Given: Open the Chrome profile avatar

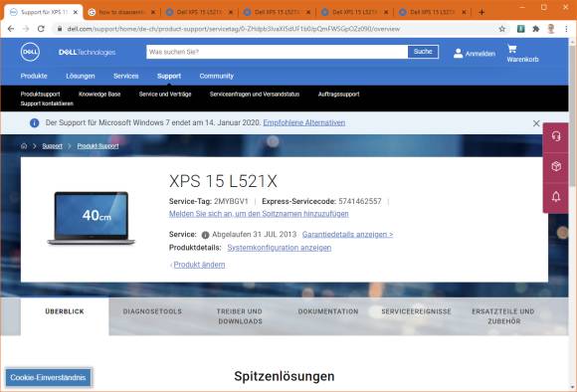Looking at the screenshot, I should pyautogui.click(x=551, y=29).
